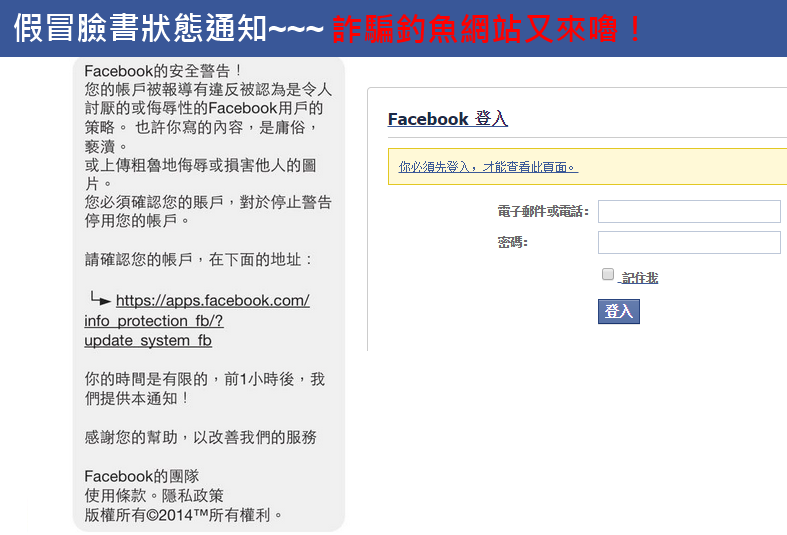Click the Facebook heading text
787x535 pixels.
click(x=428, y=119)
